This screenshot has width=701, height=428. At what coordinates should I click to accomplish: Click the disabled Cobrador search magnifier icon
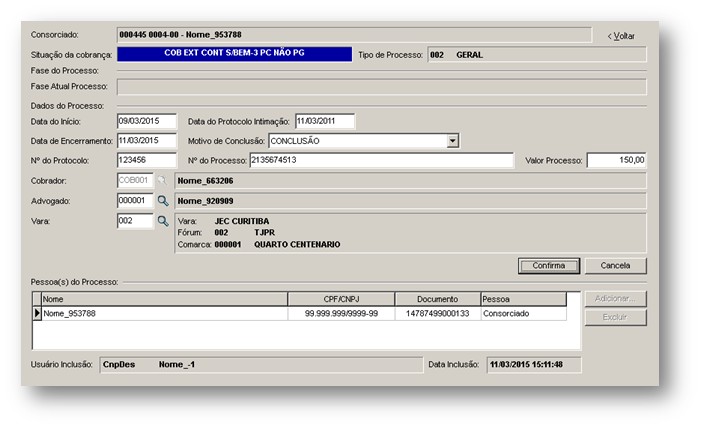pyautogui.click(x=162, y=181)
